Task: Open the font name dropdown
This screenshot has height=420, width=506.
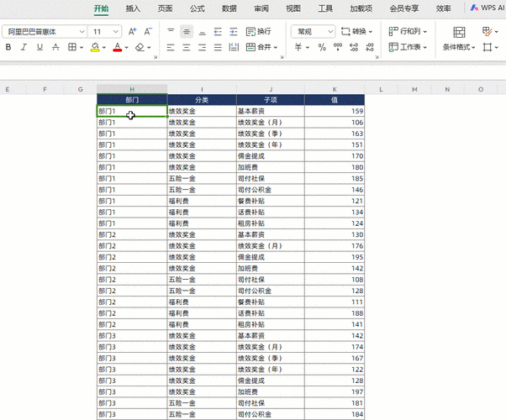Action: pyautogui.click(x=82, y=32)
